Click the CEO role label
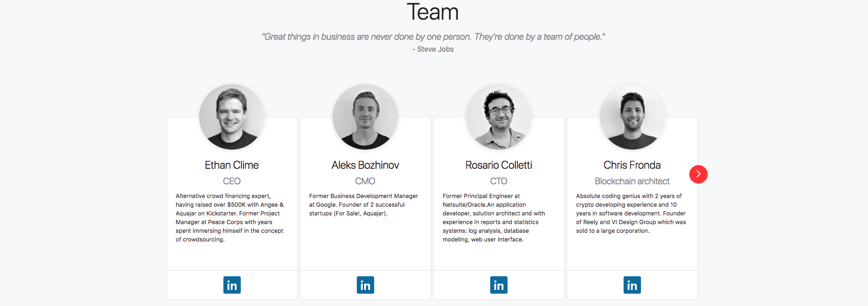The width and height of the screenshot is (868, 306). click(232, 181)
